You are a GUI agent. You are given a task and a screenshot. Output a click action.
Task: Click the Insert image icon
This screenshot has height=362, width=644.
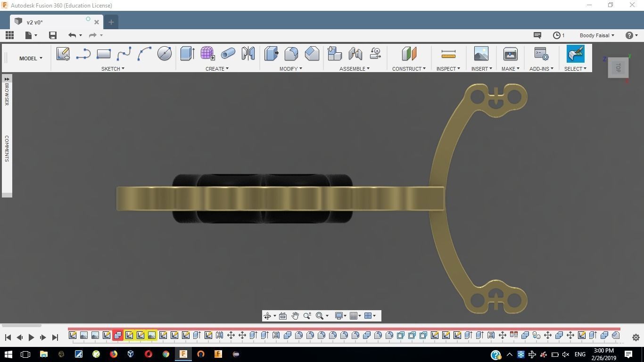click(481, 53)
